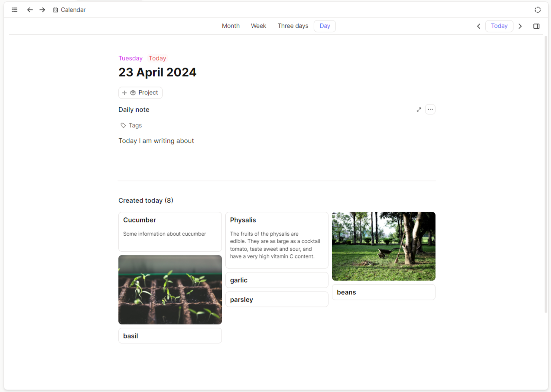Click the Calendar icon in the header
The height and width of the screenshot is (392, 551).
[55, 10]
